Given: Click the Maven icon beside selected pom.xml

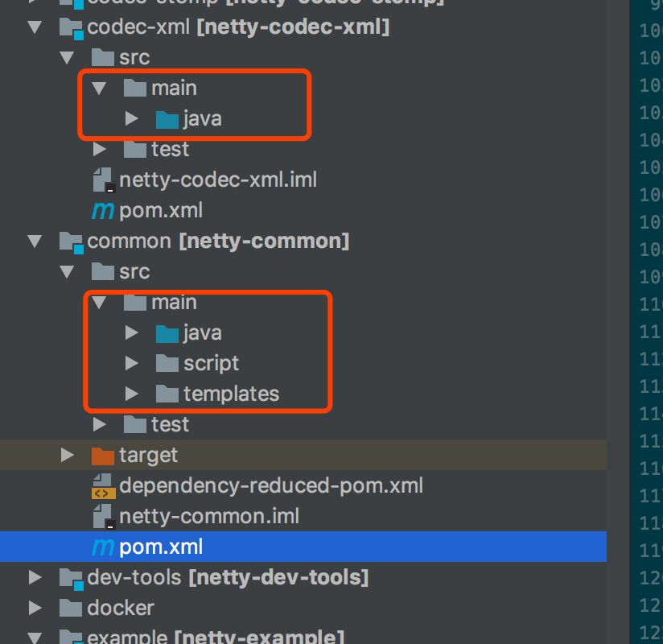Looking at the screenshot, I should pos(103,547).
